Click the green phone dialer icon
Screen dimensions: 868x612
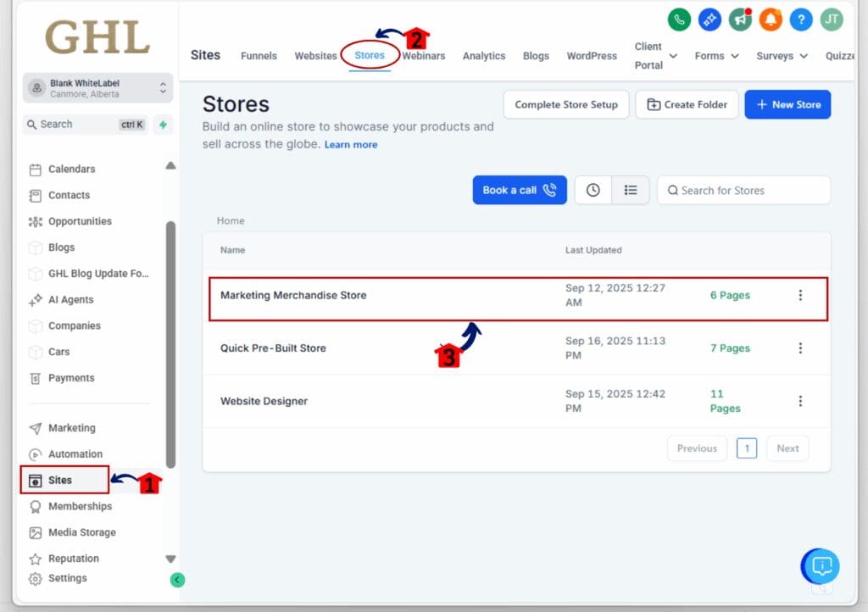679,19
